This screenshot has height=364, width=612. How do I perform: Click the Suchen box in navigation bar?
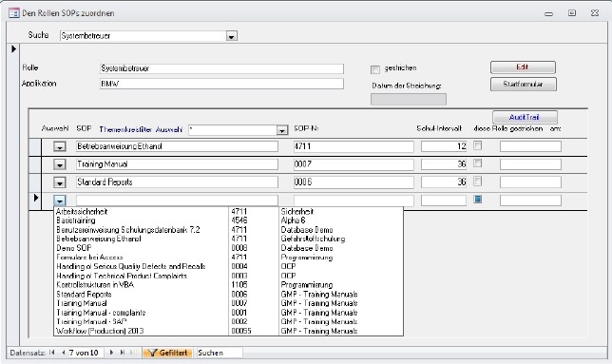[220, 353]
